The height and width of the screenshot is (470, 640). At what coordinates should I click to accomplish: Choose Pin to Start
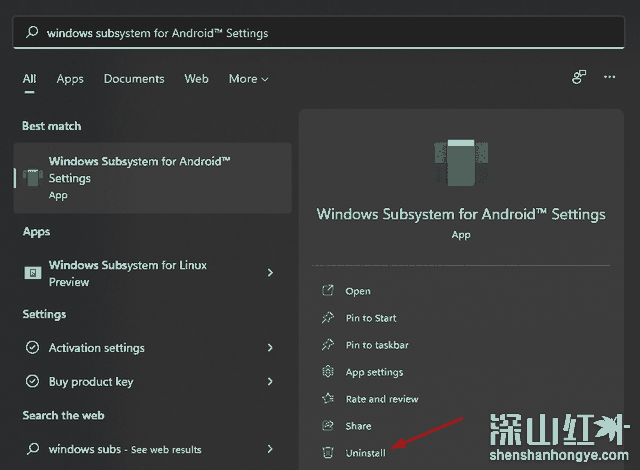[x=371, y=318]
